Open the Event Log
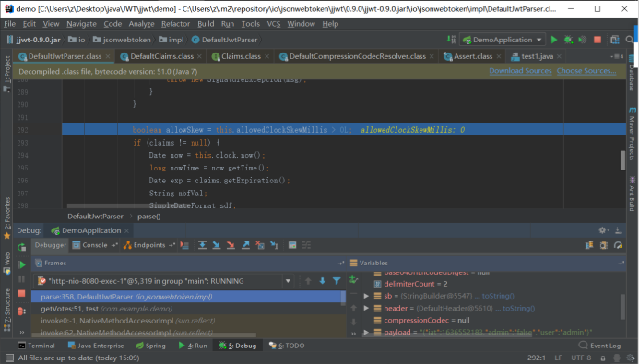 click(599, 346)
